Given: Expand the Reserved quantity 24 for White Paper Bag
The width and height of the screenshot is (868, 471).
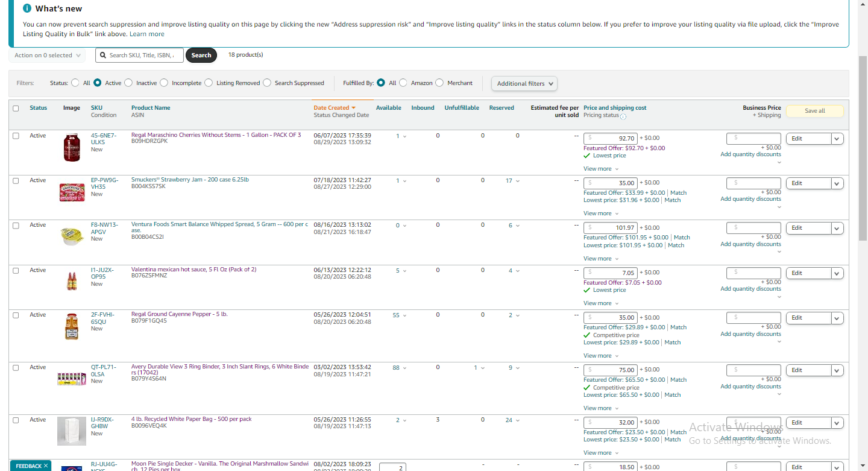Looking at the screenshot, I should click(512, 420).
